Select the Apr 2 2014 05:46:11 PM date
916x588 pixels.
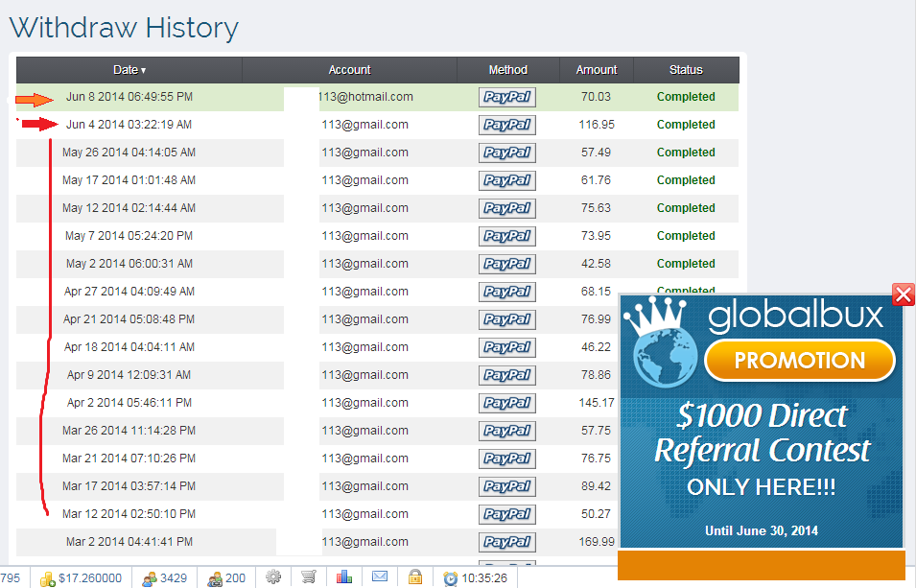[129, 403]
